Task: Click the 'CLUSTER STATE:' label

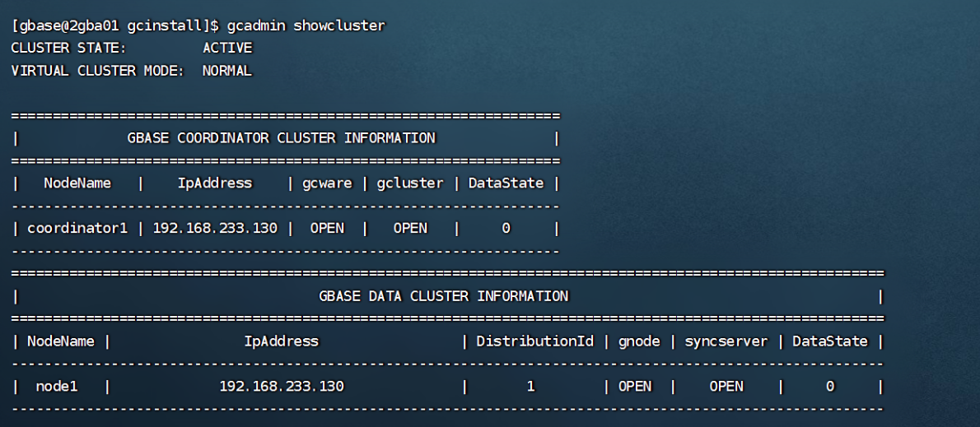Action: pos(68,48)
